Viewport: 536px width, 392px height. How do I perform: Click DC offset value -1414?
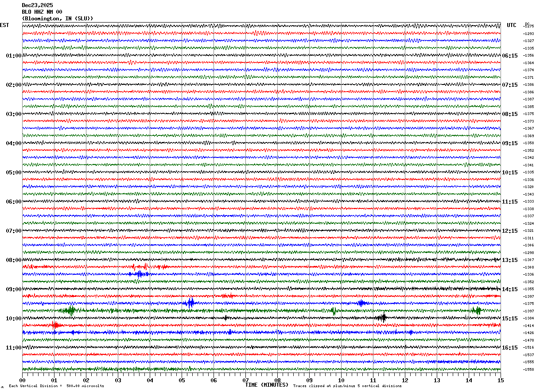tap(528, 326)
